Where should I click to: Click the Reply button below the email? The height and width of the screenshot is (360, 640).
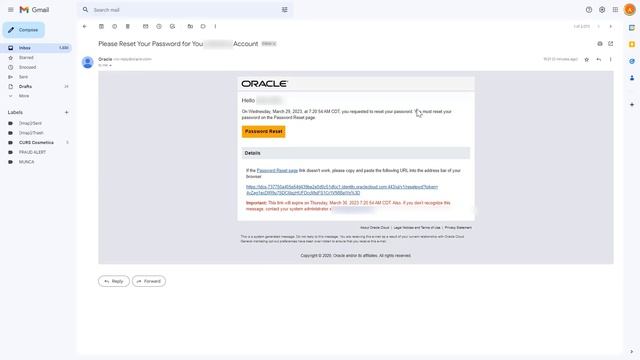[x=113, y=281]
